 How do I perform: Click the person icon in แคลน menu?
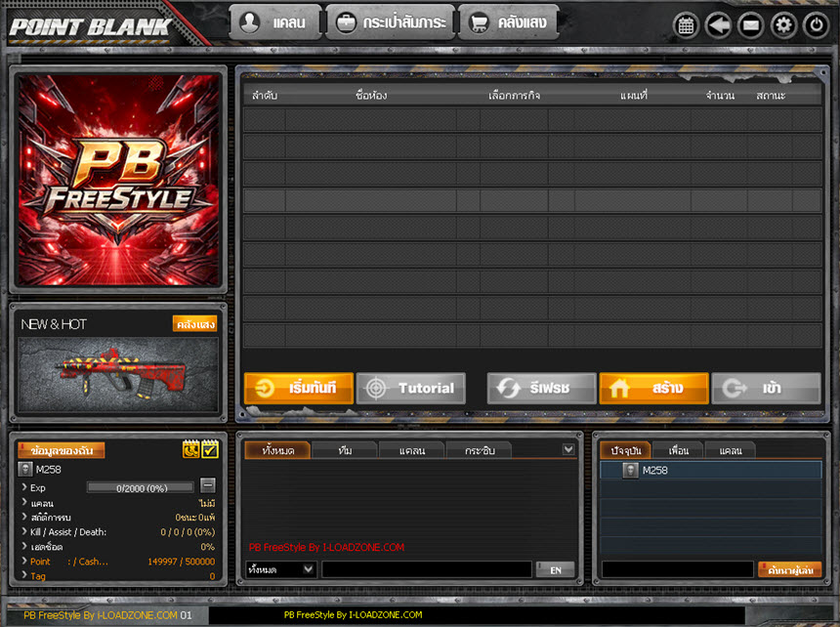[x=249, y=22]
